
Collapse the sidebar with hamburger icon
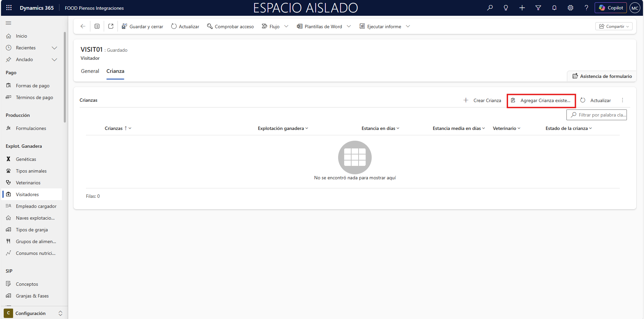point(9,23)
